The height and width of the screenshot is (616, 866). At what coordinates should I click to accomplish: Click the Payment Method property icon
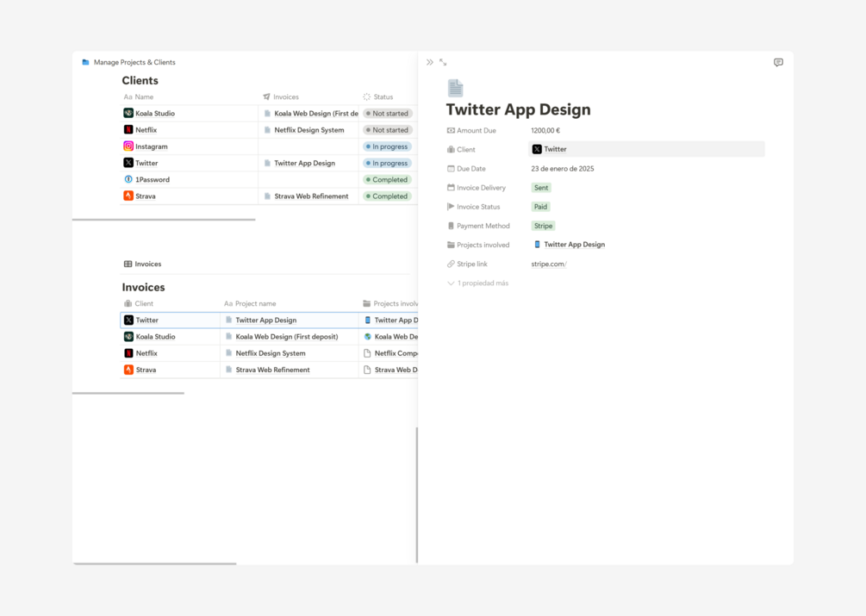point(451,226)
